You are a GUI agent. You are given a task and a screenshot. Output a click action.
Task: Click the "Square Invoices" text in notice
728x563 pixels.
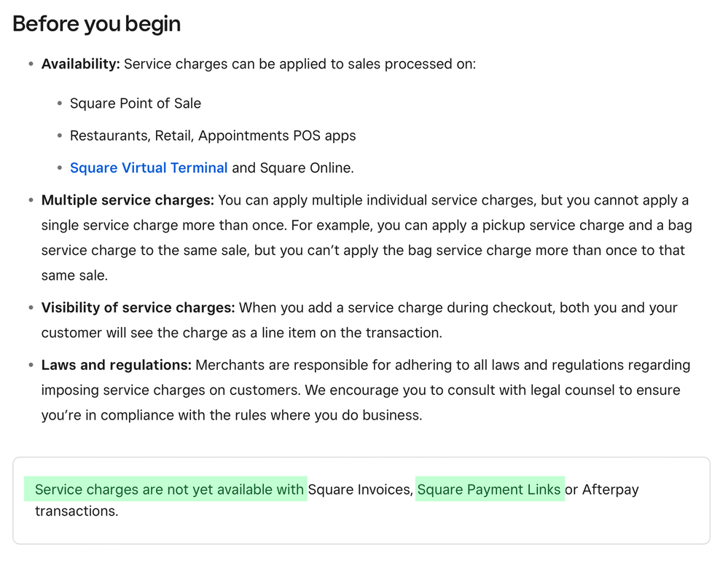pos(359,489)
